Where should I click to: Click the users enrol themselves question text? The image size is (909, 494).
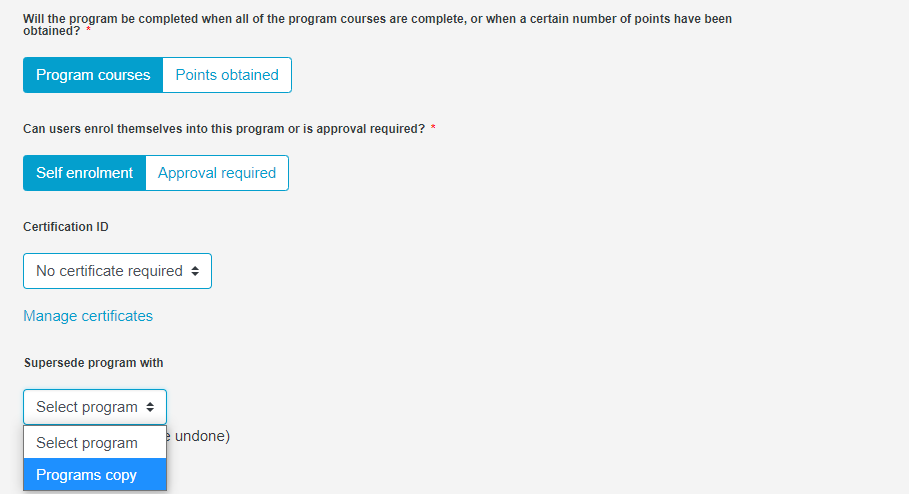click(x=224, y=129)
